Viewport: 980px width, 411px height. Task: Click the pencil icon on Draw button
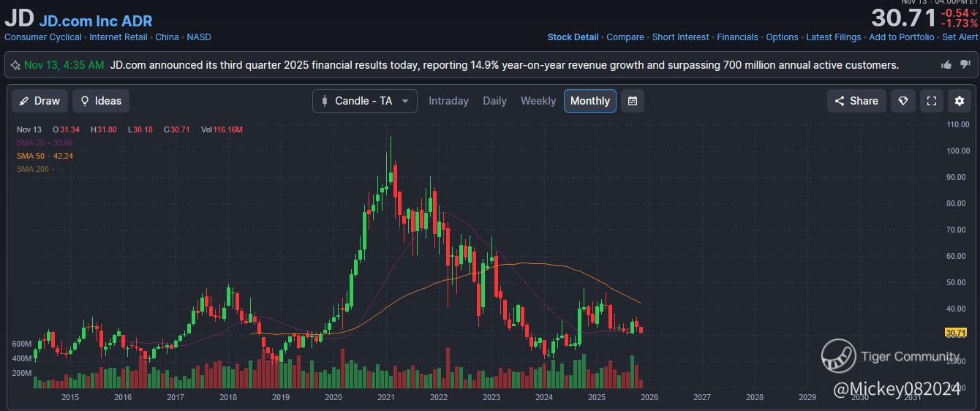click(24, 101)
